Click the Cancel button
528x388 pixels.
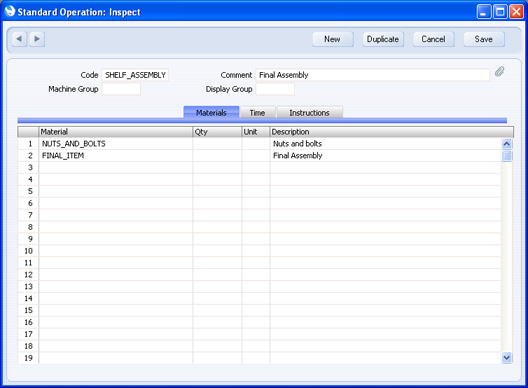433,39
